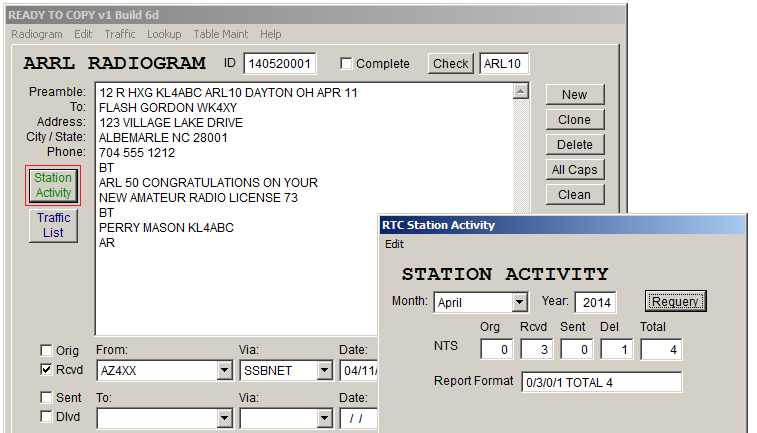Open the Radiogram menu

coord(37,34)
